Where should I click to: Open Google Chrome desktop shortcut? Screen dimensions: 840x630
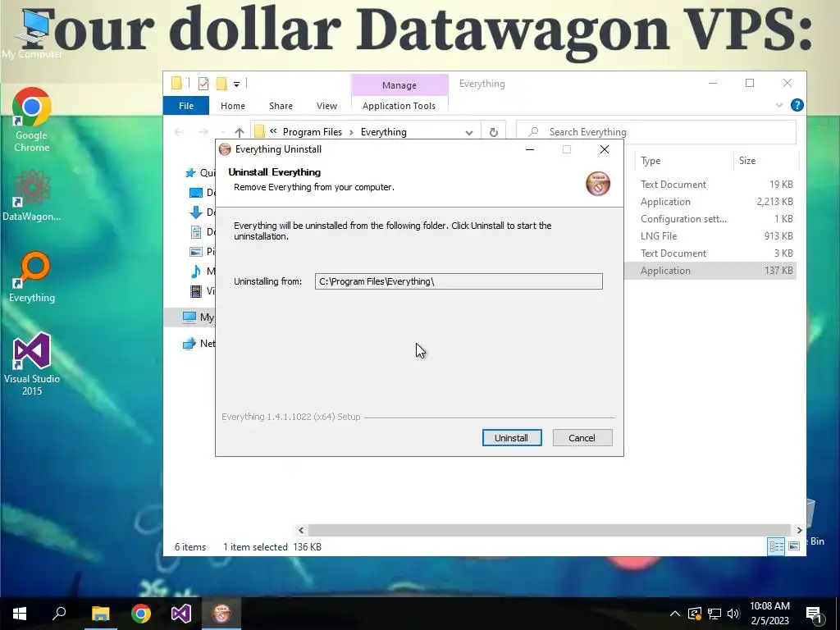32,120
